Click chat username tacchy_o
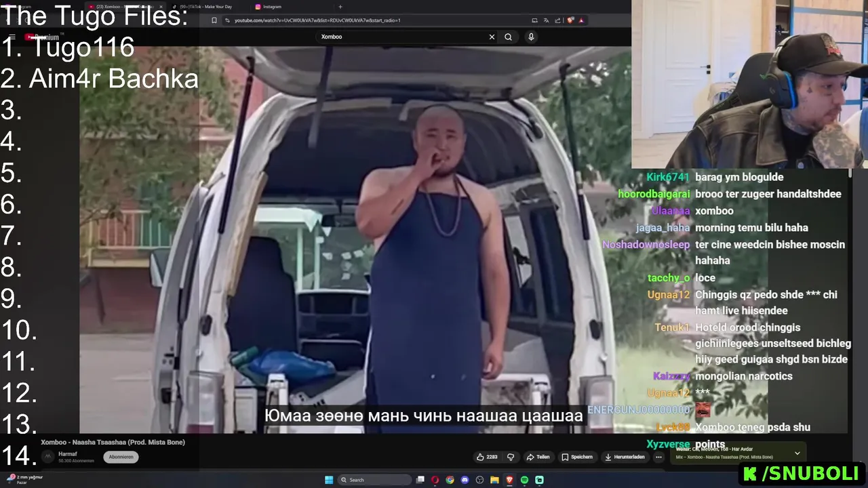This screenshot has height=488, width=868. tap(669, 278)
